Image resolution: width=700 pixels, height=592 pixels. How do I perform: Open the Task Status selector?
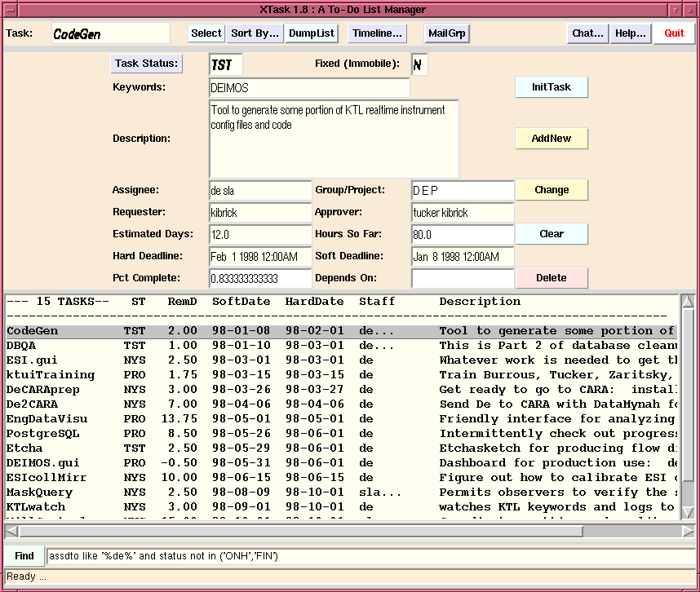pos(147,64)
